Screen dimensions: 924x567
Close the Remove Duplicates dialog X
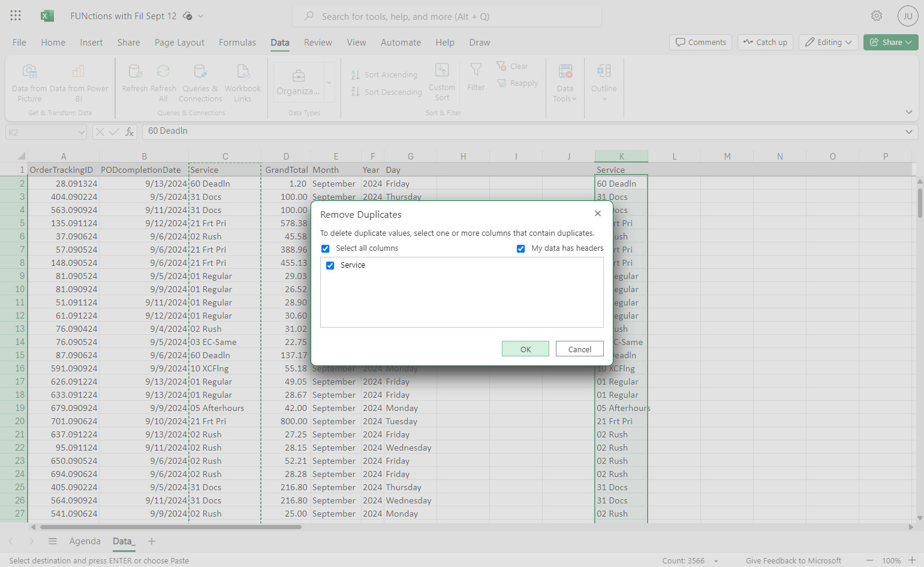point(597,214)
